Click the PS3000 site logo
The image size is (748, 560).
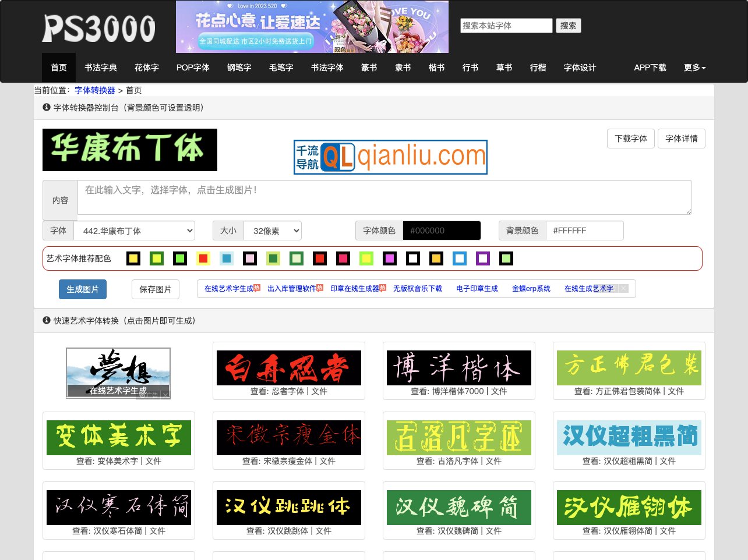pyautogui.click(x=99, y=27)
